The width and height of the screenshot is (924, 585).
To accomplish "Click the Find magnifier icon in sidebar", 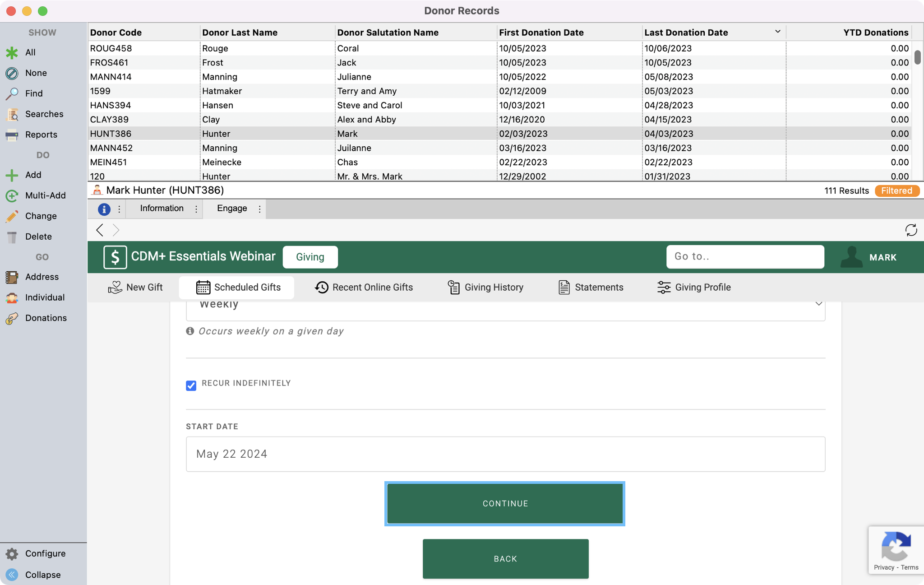I will pyautogui.click(x=12, y=93).
